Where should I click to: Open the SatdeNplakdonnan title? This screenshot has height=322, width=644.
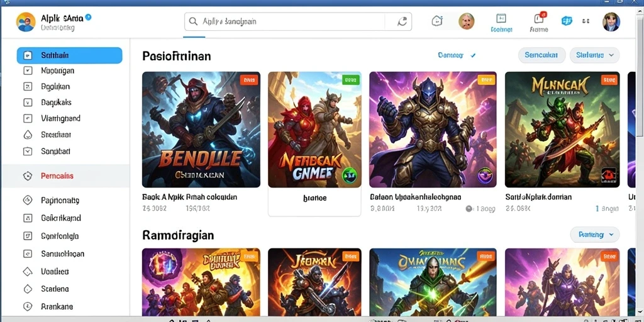(538, 197)
